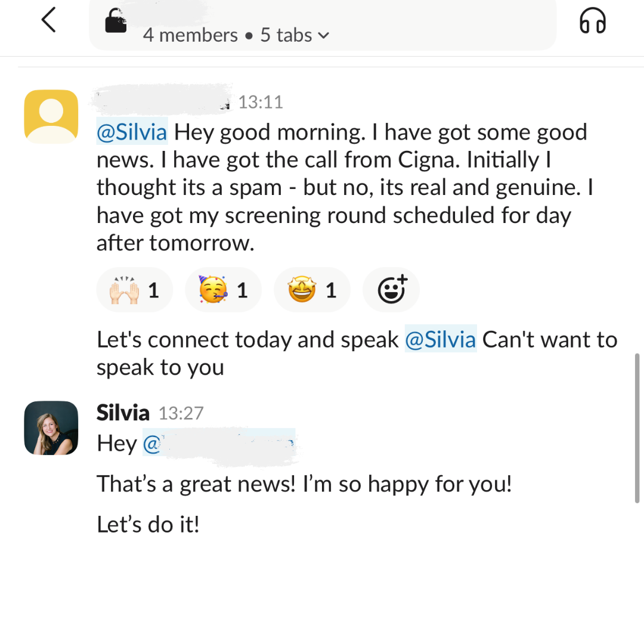Toggle the raised hands reaction
Screen dimensions: 644x644
tap(134, 290)
